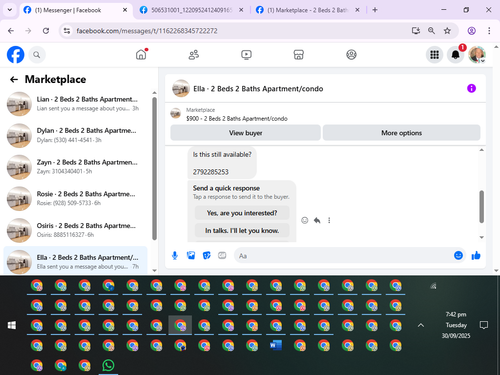Open the Windows notification center icon
Screen dimensions: 500x375
(484, 325)
